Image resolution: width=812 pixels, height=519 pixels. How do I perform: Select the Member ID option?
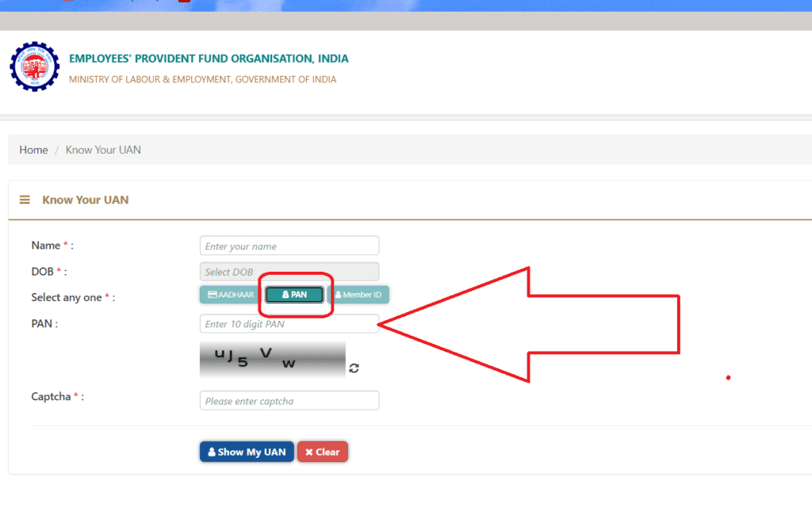pos(358,295)
